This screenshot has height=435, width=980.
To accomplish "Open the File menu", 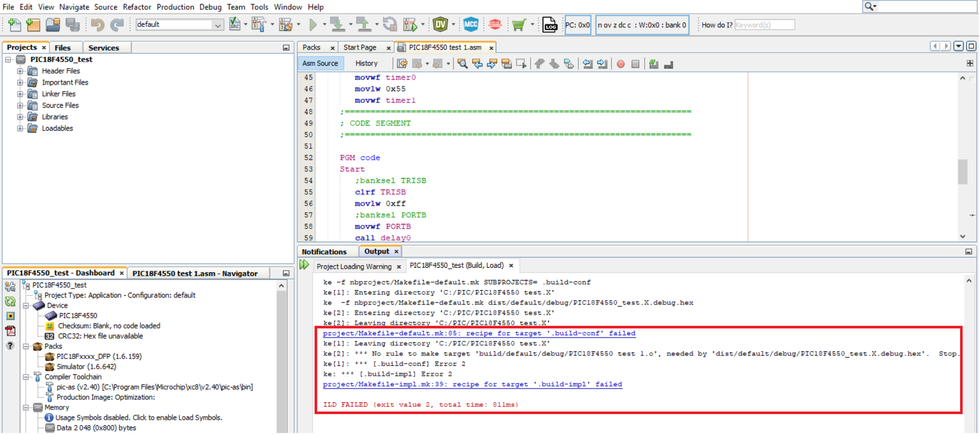I will (x=8, y=7).
